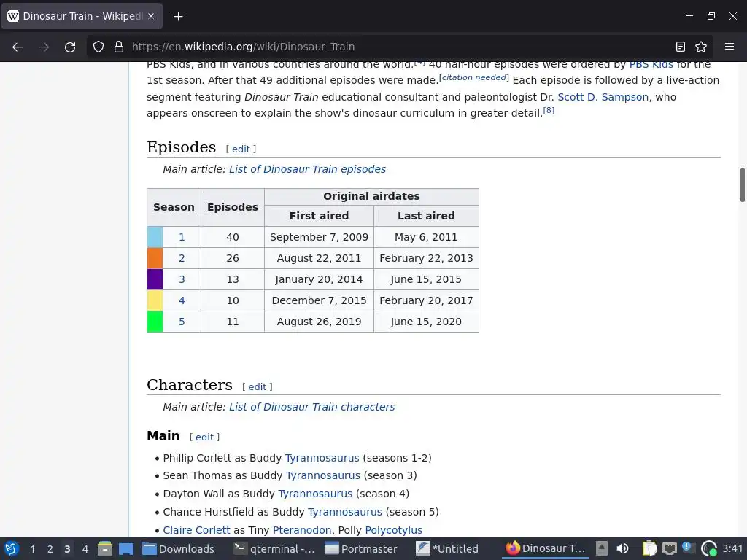Close the Dinosaur Train tab
The width and height of the screenshot is (747, 560).
pyautogui.click(x=151, y=16)
